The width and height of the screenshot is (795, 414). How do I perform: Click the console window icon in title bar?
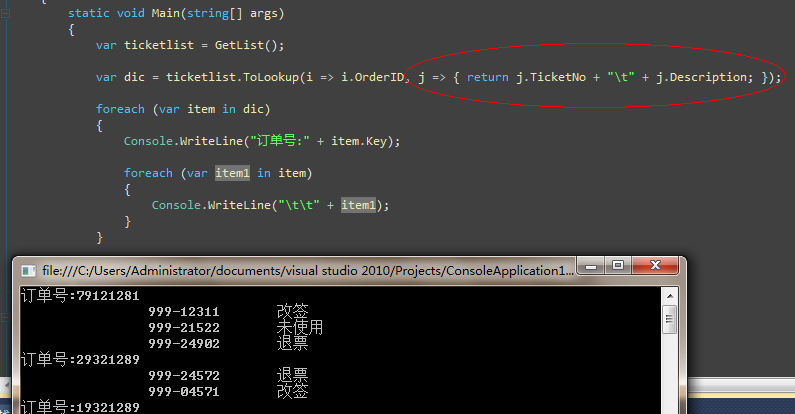tap(28, 271)
